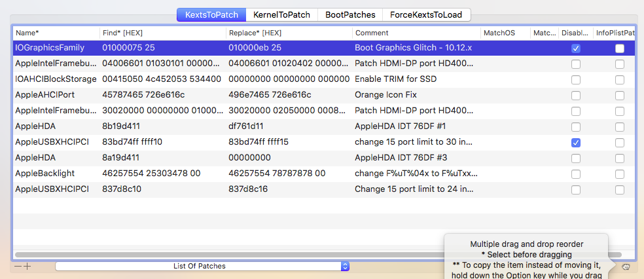Click the Comment column header
Screen dimensions: 644x279
(415, 33)
